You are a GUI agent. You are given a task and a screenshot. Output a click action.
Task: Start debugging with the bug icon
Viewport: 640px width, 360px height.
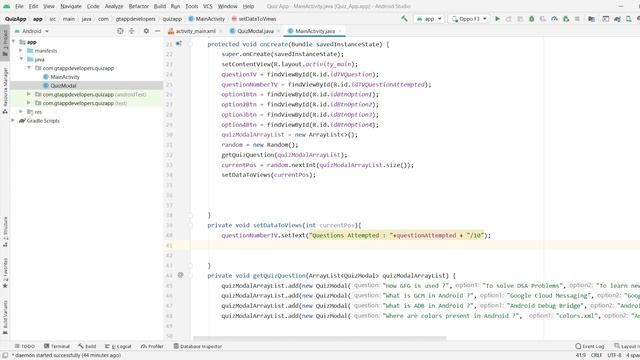(531, 19)
